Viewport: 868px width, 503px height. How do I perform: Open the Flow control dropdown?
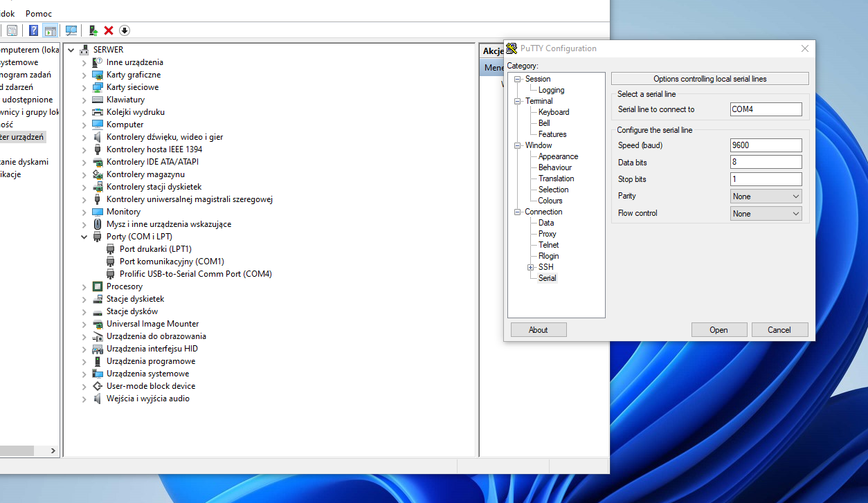point(766,214)
